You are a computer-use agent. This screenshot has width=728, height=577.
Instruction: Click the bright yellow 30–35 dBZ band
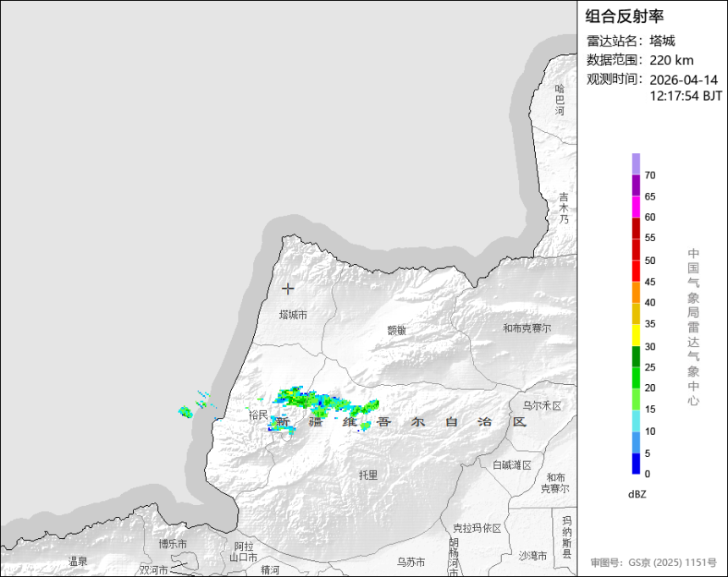[x=636, y=335]
